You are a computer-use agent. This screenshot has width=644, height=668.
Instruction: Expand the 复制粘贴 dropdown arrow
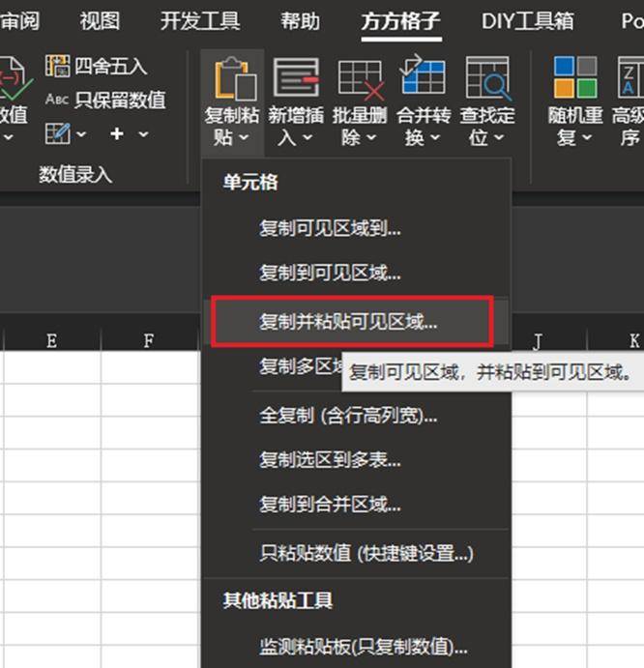pos(244,137)
